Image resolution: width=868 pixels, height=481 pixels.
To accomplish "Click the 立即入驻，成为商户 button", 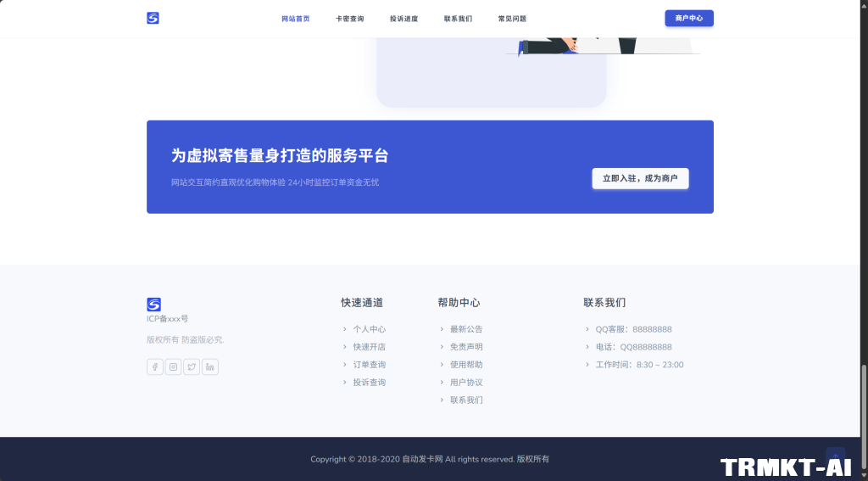I will click(x=641, y=178).
